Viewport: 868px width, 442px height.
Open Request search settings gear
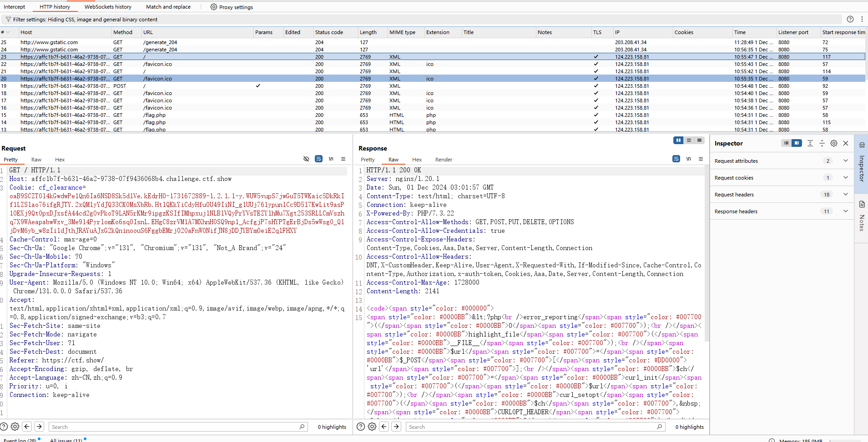click(x=15, y=427)
